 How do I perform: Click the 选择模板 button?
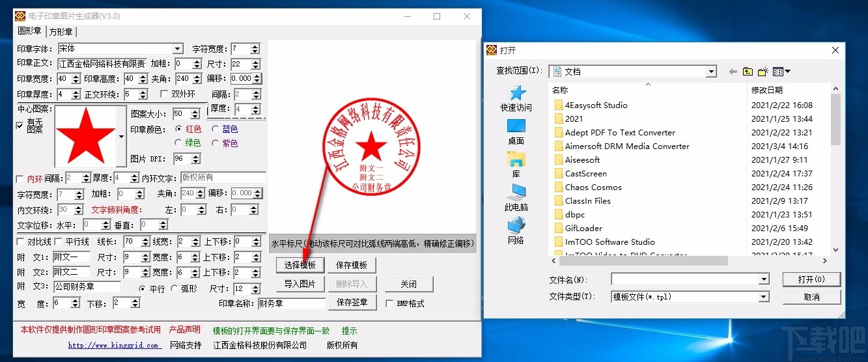point(300,265)
